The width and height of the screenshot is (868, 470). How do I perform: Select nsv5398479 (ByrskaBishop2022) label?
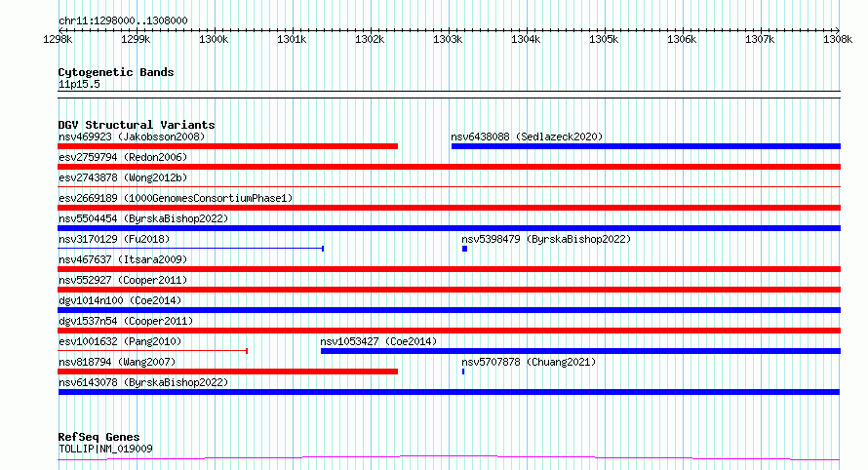tap(546, 239)
